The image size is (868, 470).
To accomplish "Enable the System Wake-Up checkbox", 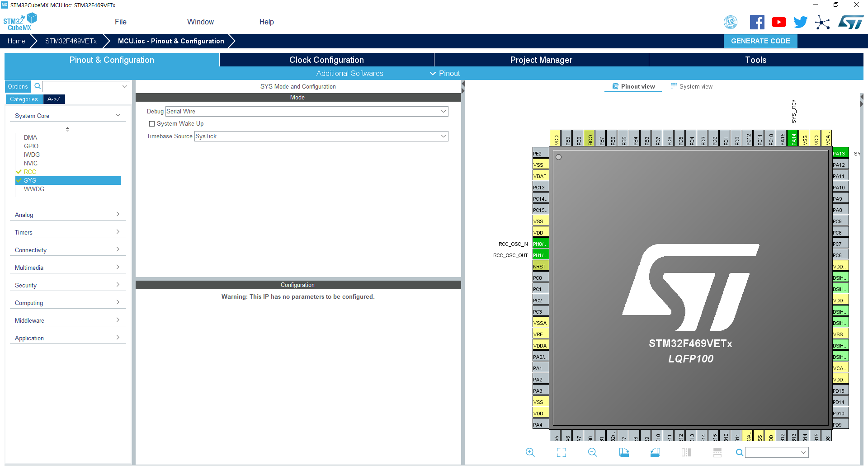I will (152, 124).
